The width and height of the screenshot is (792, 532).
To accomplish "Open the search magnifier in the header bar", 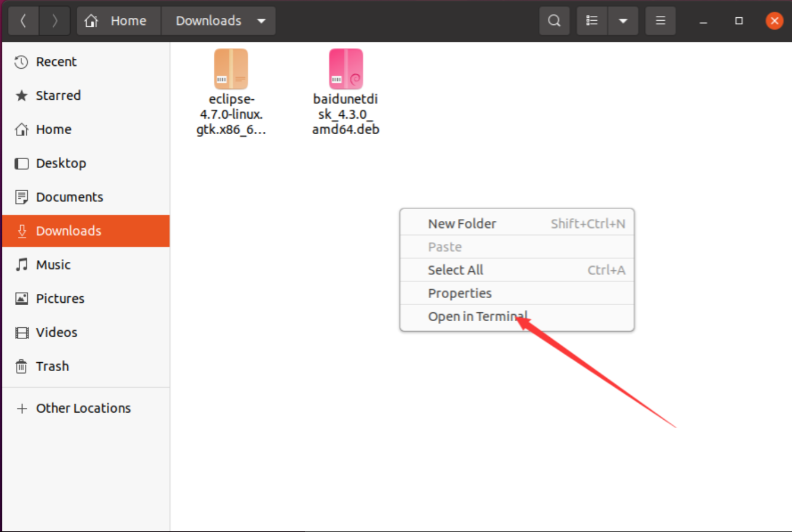I will [x=554, y=21].
